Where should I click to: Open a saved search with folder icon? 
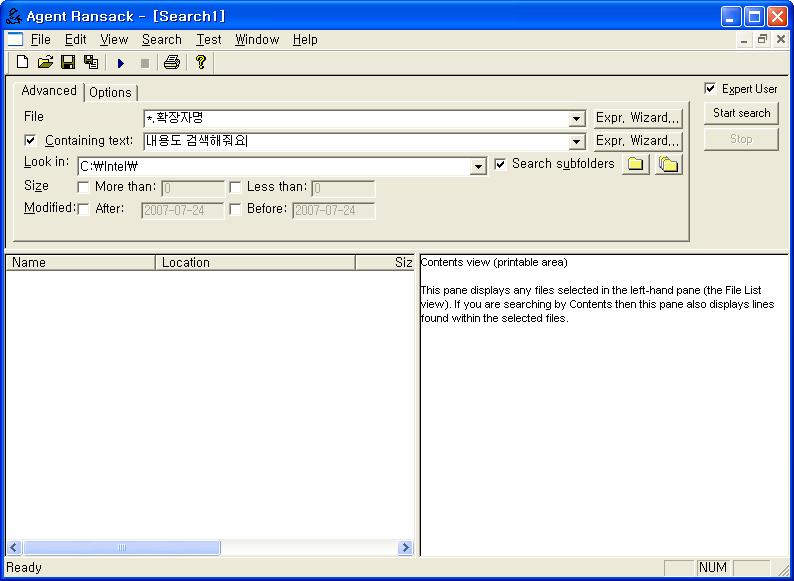45,62
